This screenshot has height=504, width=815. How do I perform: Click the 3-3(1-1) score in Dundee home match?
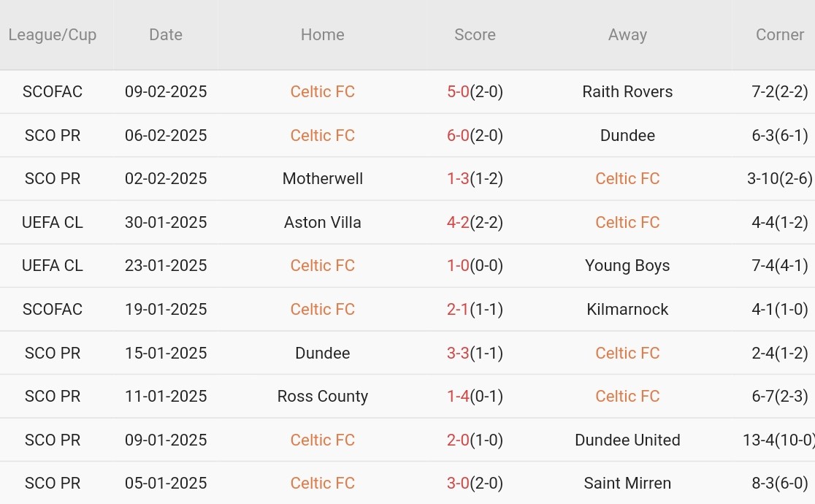475,353
